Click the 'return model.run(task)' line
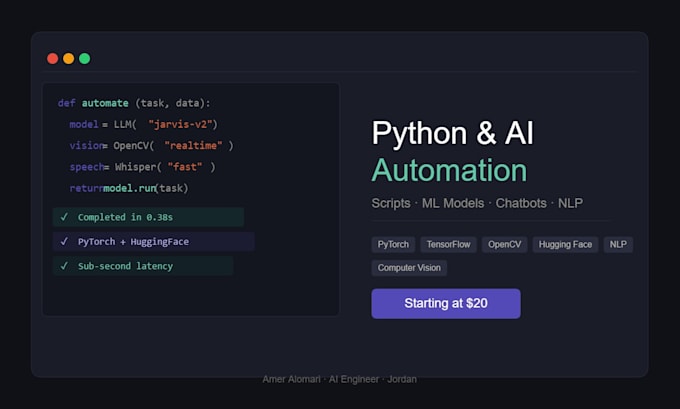 (x=129, y=188)
